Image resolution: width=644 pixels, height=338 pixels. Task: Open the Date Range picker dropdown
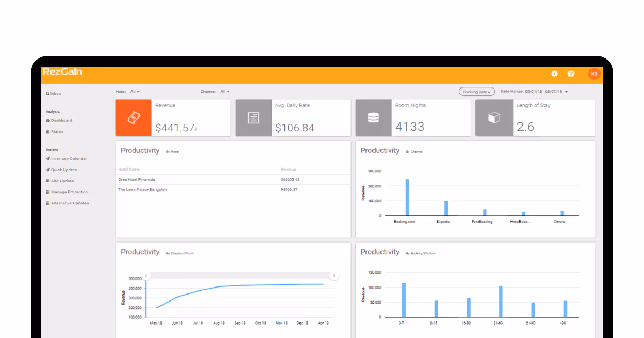coord(534,92)
